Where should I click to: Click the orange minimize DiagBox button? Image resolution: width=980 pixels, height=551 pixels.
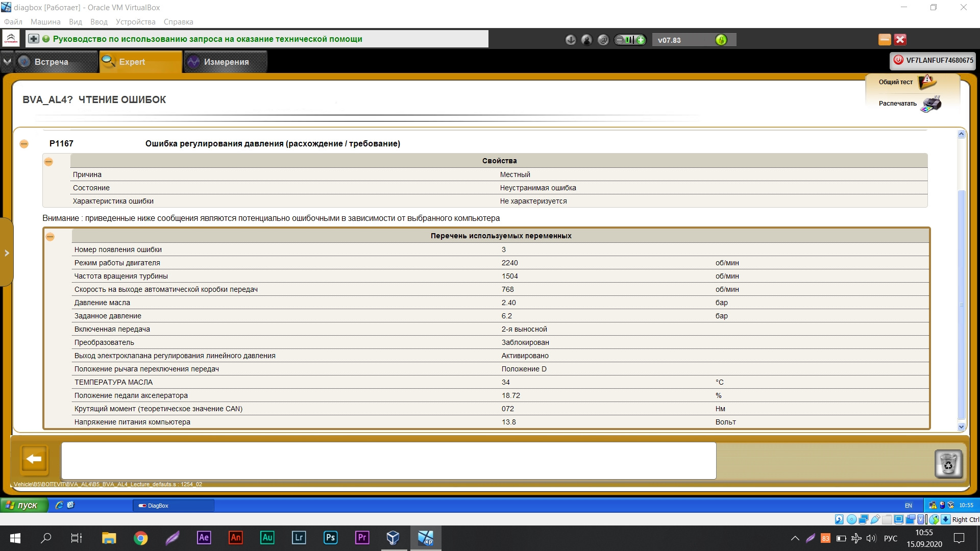pos(885,39)
